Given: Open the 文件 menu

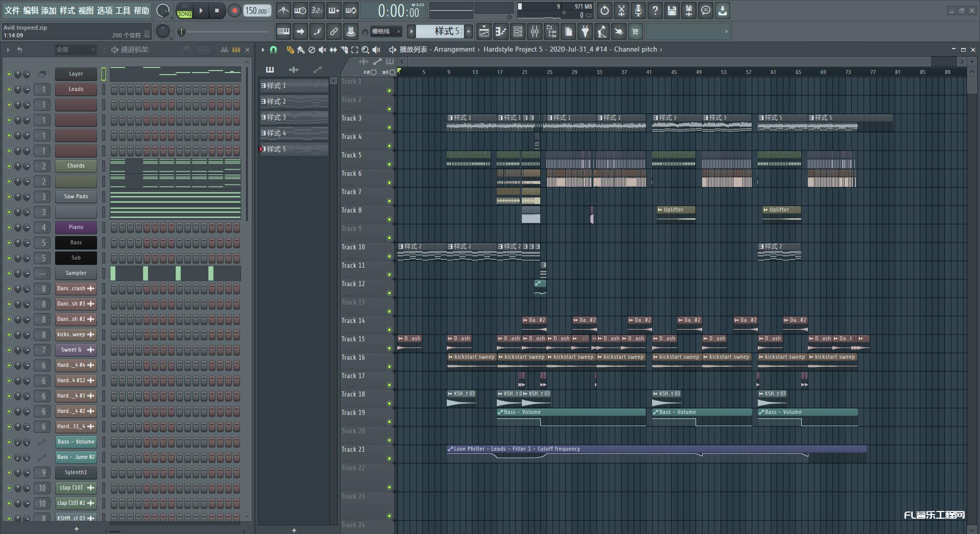Looking at the screenshot, I should (x=12, y=10).
